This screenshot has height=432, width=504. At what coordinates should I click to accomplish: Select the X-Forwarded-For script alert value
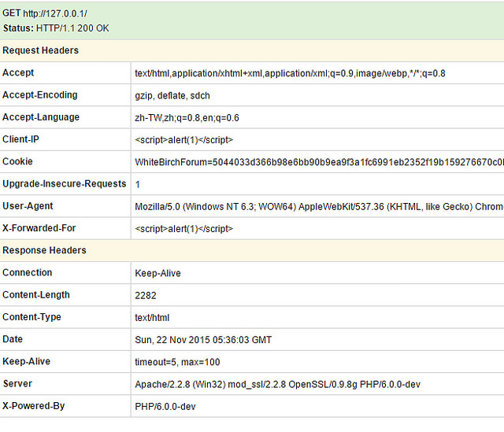(x=184, y=228)
